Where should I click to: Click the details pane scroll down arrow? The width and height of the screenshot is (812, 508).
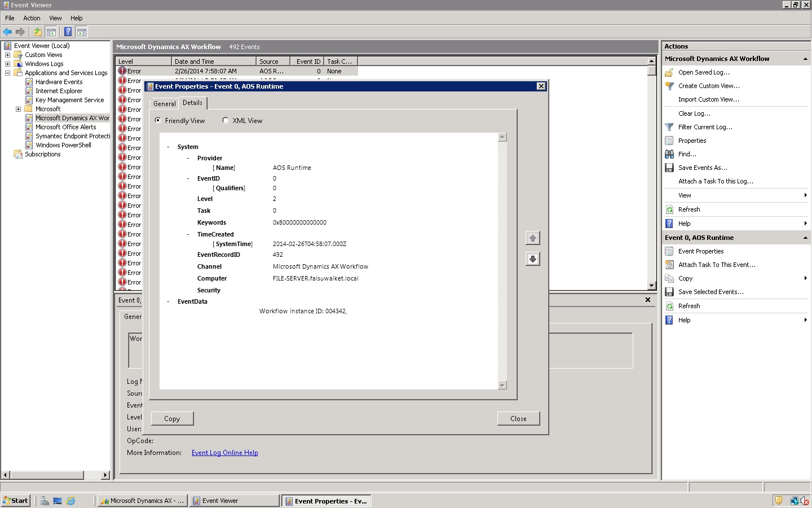point(502,385)
